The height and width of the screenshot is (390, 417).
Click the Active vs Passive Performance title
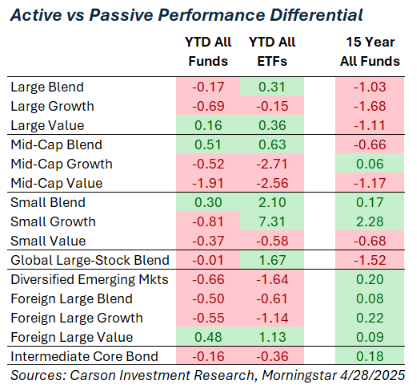tap(187, 15)
